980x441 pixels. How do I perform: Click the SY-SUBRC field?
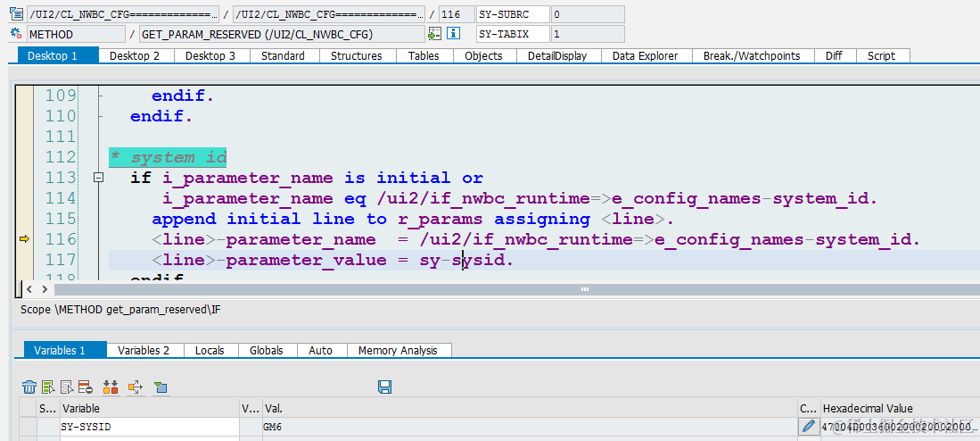[x=513, y=13]
